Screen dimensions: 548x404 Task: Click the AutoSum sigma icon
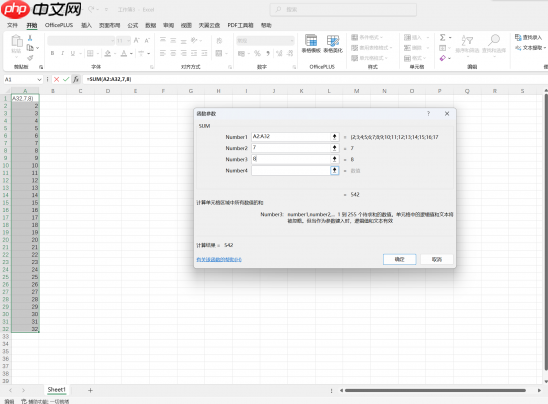click(x=442, y=37)
